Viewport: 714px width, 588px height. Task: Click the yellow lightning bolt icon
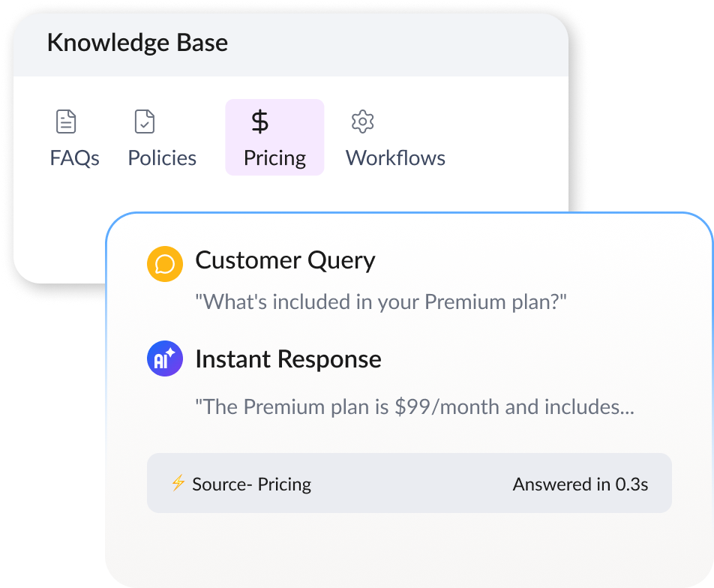[178, 483]
